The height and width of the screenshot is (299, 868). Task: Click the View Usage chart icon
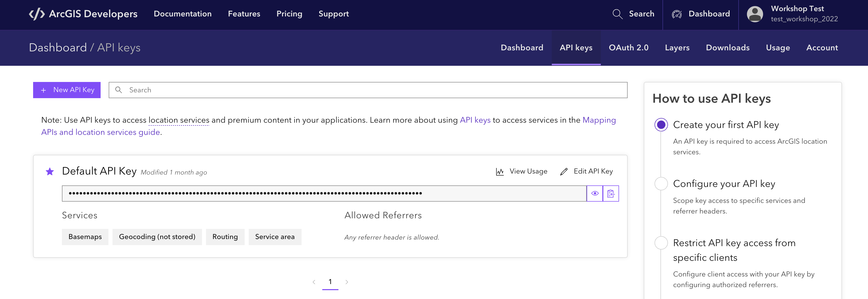500,172
